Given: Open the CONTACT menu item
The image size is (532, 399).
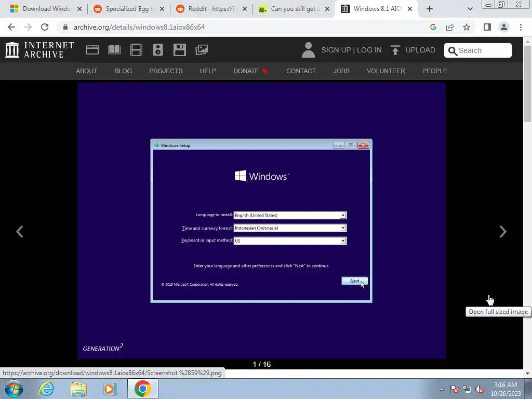Looking at the screenshot, I should (x=301, y=71).
